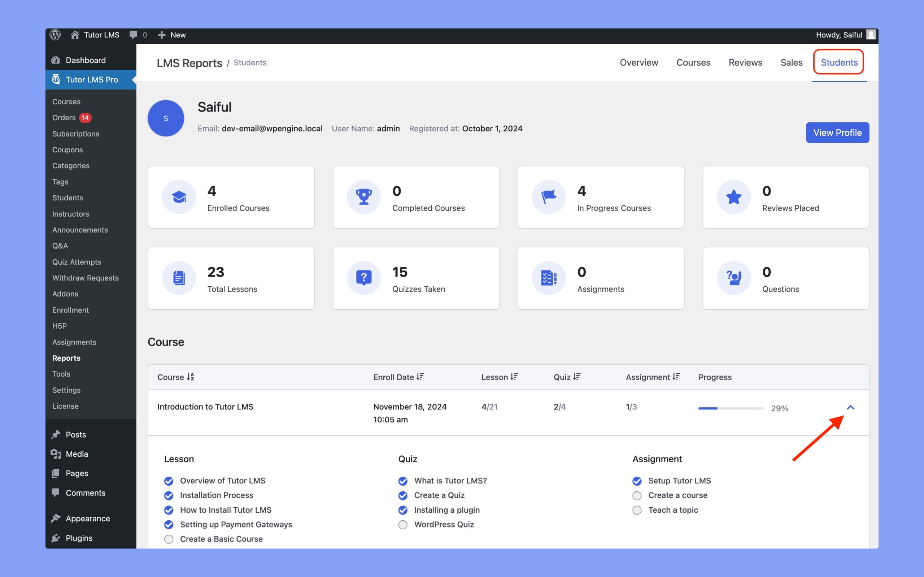Image resolution: width=924 pixels, height=577 pixels.
Task: Click the home icon beside Tutor LMS
Action: coord(75,35)
